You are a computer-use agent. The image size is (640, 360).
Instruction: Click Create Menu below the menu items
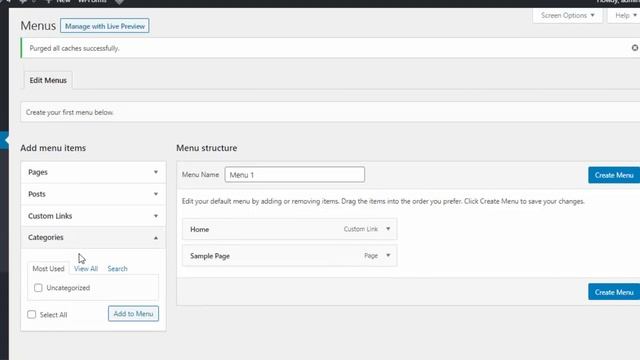point(614,292)
